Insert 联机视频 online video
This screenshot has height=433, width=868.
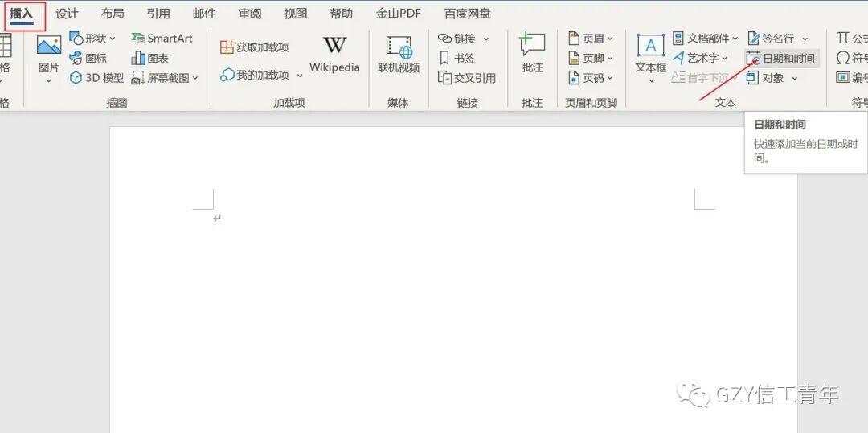click(x=399, y=54)
